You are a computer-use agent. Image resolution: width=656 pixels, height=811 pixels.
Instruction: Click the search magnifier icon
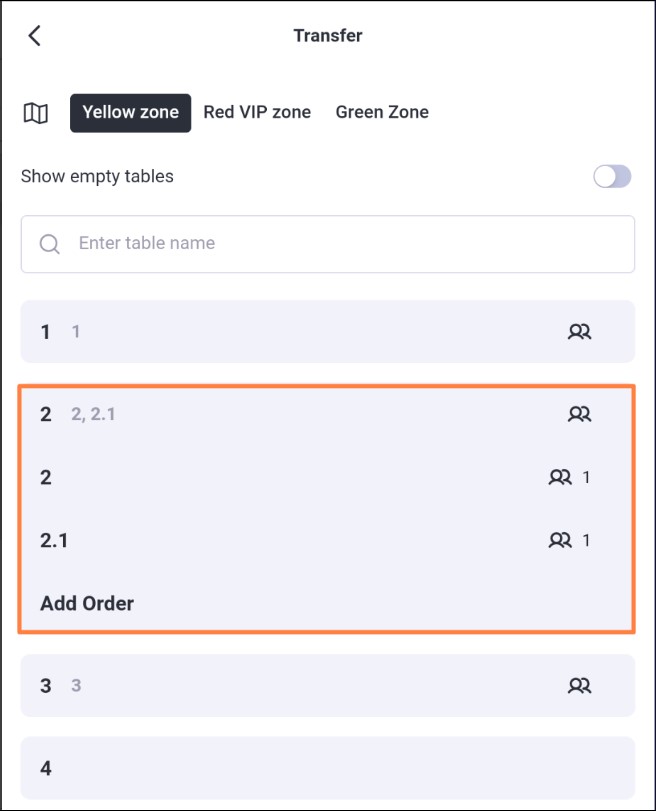click(x=50, y=244)
